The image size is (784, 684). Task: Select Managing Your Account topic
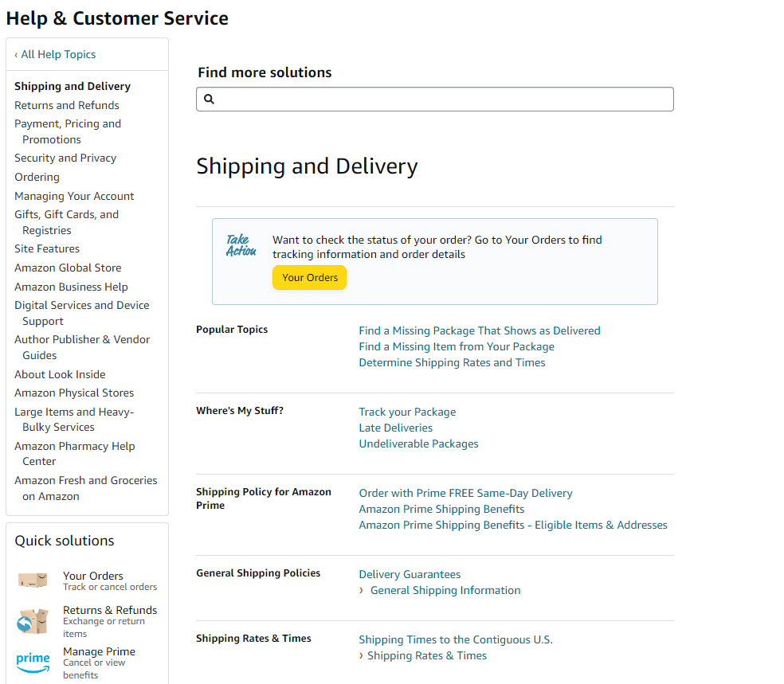(x=74, y=196)
